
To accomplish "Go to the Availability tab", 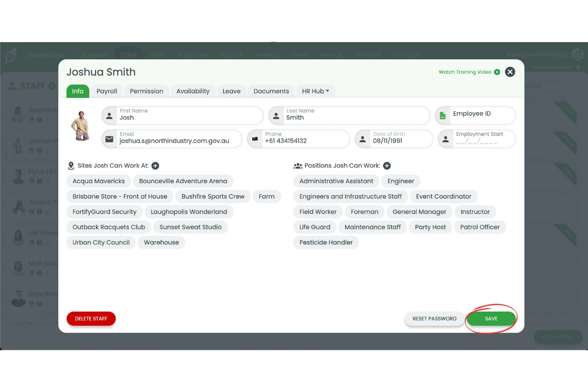I will [x=193, y=91].
